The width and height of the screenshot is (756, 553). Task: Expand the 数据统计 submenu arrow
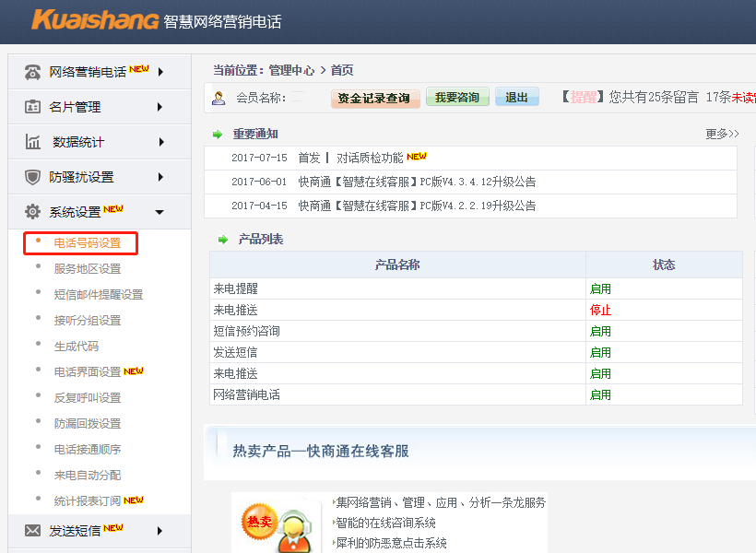click(x=160, y=142)
